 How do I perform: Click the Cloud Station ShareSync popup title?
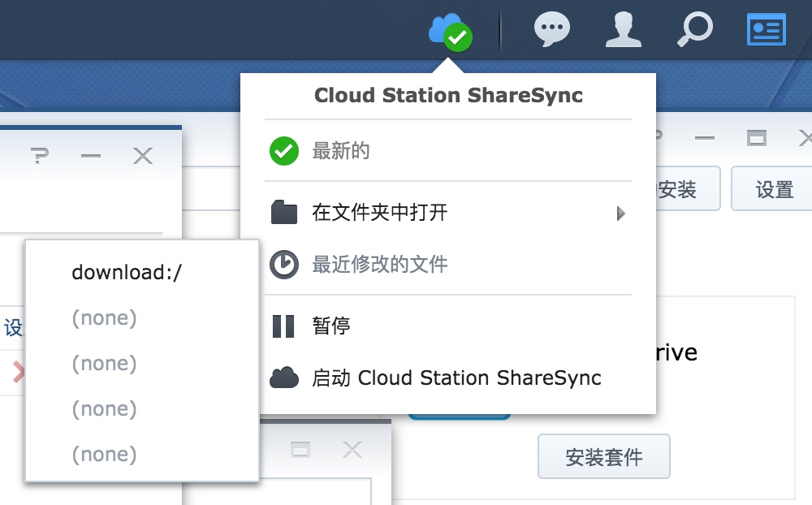(448, 95)
